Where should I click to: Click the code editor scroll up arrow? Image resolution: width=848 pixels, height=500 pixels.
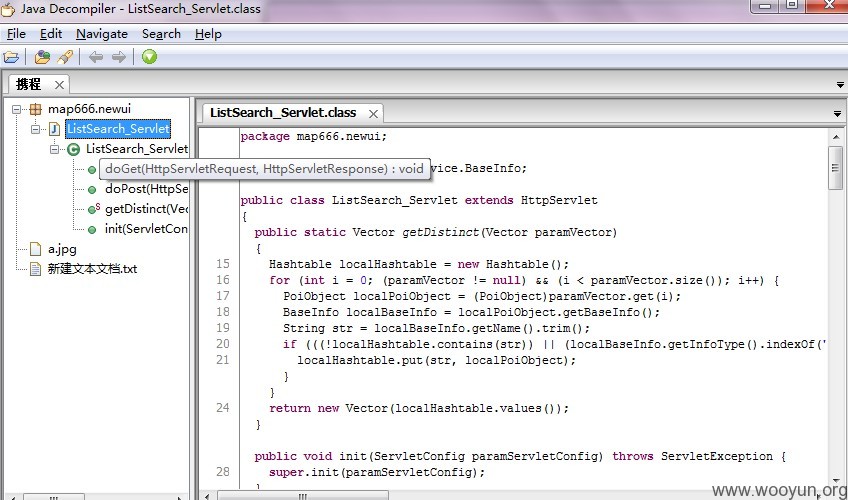tap(836, 137)
